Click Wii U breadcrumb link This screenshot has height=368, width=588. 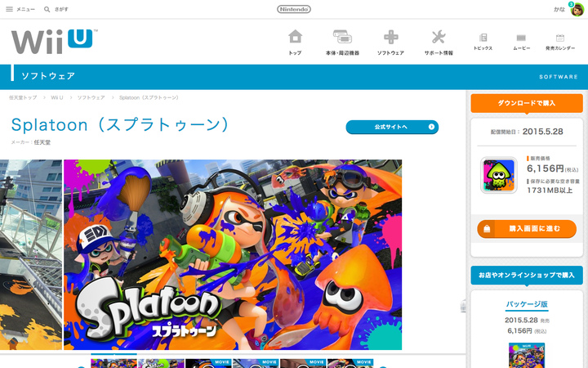point(57,97)
